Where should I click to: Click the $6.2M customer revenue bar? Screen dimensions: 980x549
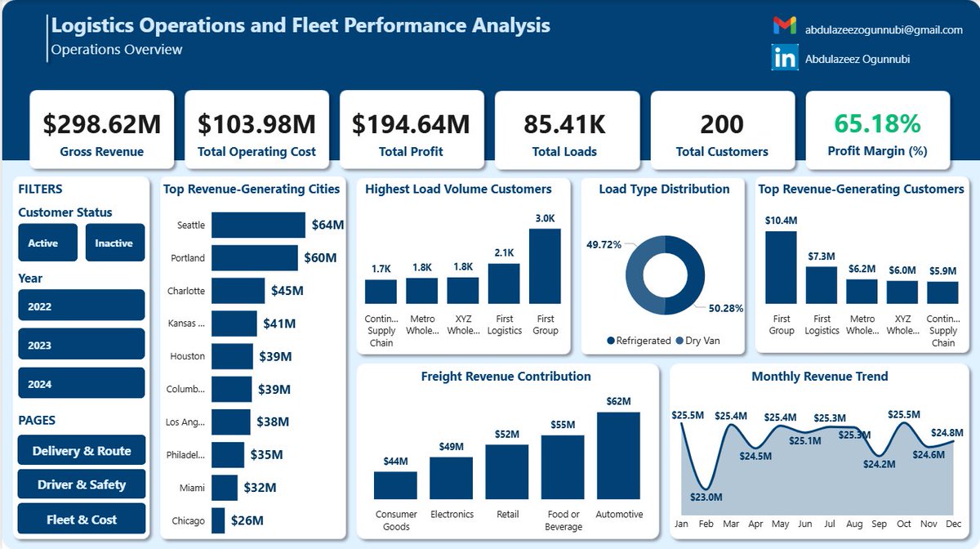click(862, 292)
